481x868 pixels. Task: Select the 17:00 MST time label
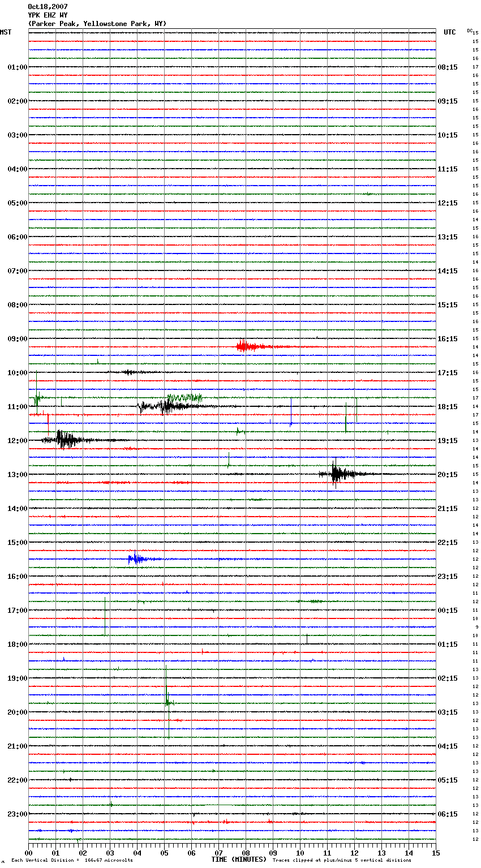point(18,611)
